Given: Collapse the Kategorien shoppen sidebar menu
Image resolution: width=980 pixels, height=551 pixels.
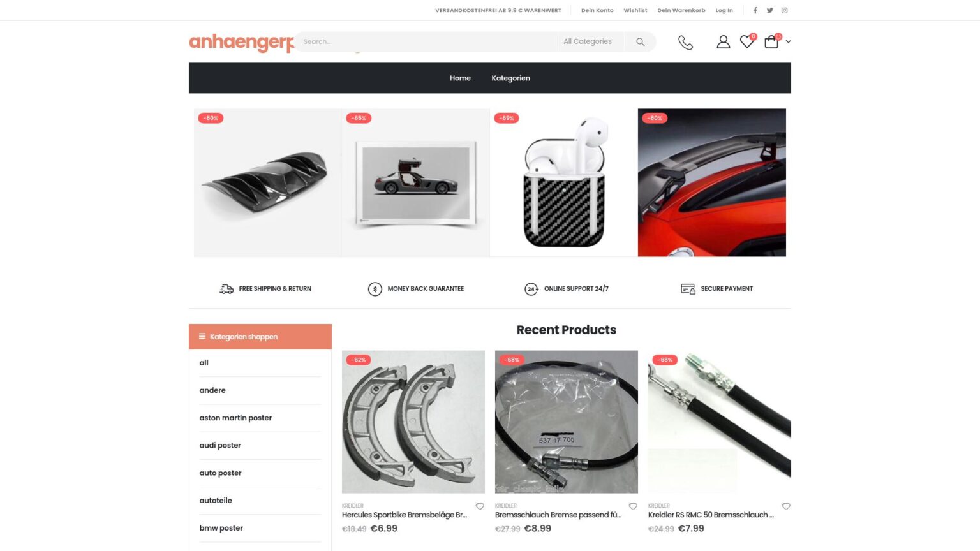Looking at the screenshot, I should (x=260, y=337).
